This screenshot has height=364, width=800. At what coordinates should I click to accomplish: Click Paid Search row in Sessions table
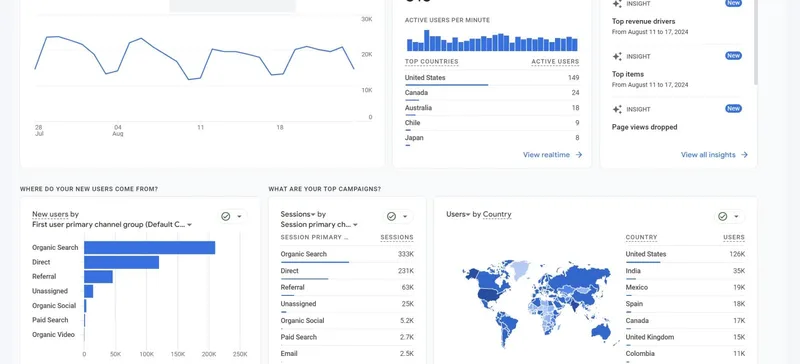coord(347,337)
